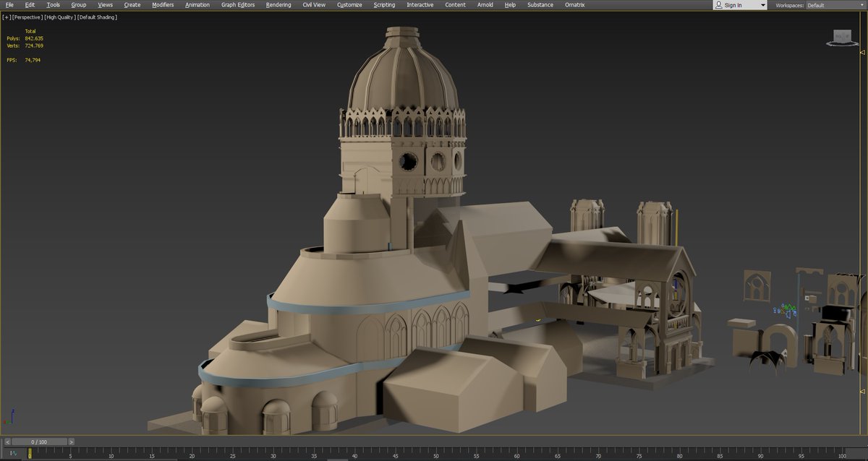Click the Verts count 724.769
Screen dimensions: 868x461
pyautogui.click(x=34, y=46)
